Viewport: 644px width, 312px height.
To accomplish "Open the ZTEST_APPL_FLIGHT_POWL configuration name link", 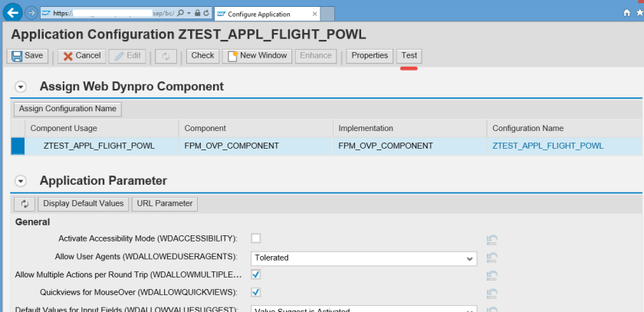I will [547, 146].
